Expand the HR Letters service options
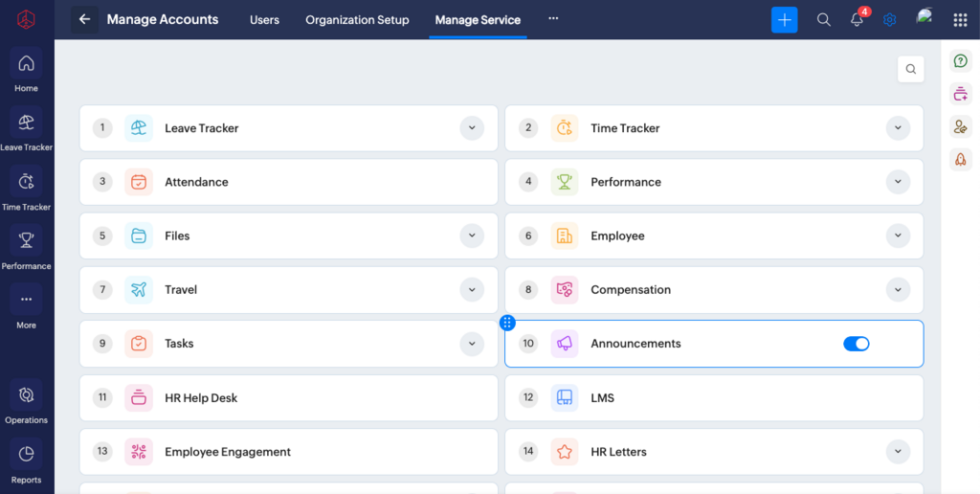This screenshot has width=980, height=494. [898, 452]
